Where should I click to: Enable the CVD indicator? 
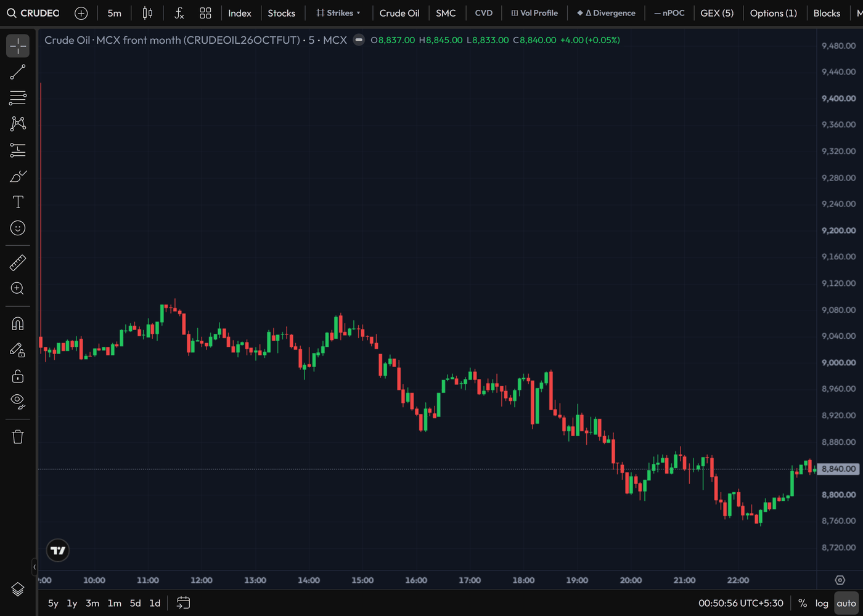484,13
